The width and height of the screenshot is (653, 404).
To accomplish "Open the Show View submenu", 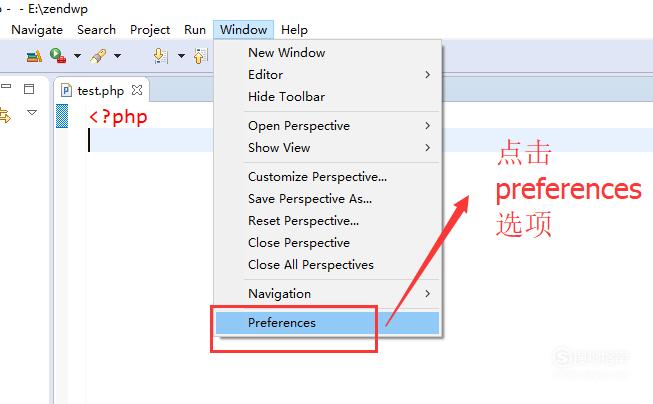I will click(327, 147).
